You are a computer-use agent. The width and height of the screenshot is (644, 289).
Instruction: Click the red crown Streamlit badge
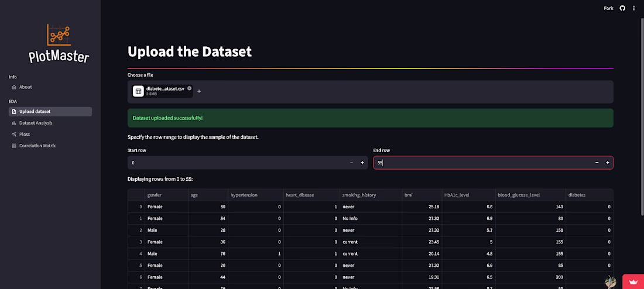click(633, 281)
